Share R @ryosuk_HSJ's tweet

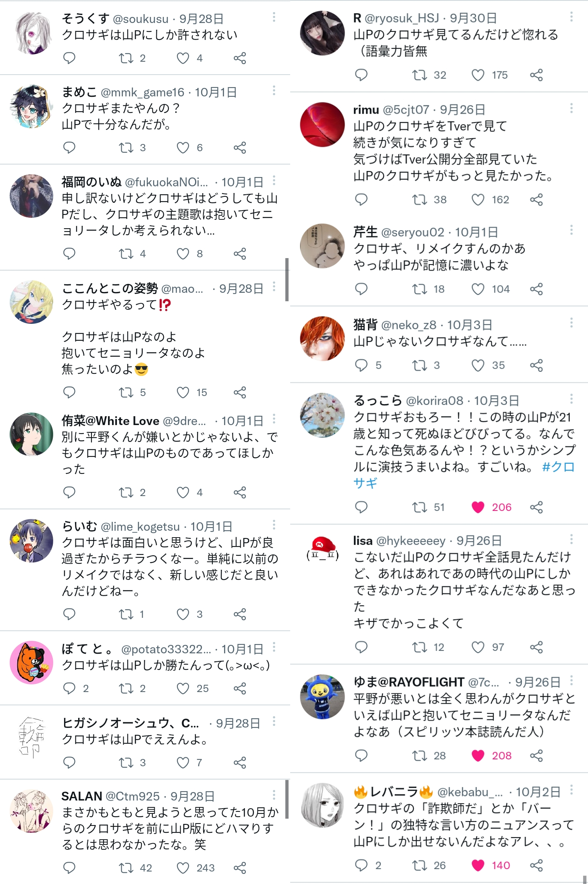(x=536, y=75)
